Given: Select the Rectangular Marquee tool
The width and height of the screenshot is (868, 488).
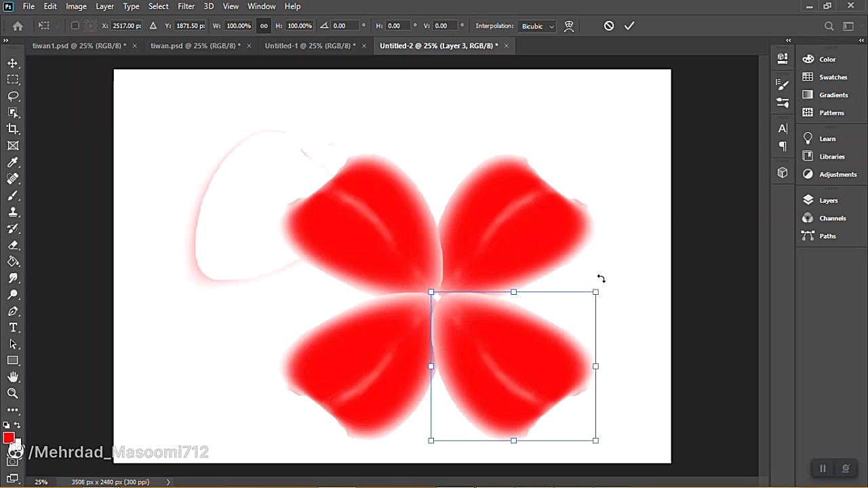Looking at the screenshot, I should click(x=13, y=79).
